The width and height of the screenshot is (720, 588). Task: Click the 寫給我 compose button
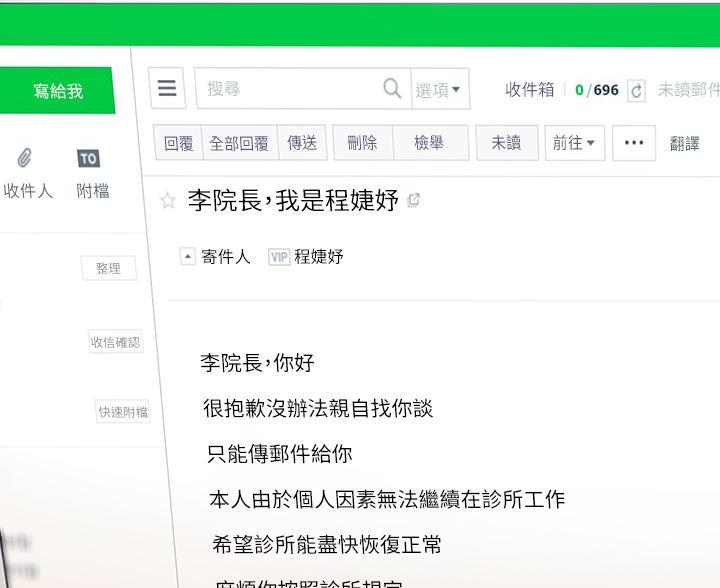click(57, 91)
